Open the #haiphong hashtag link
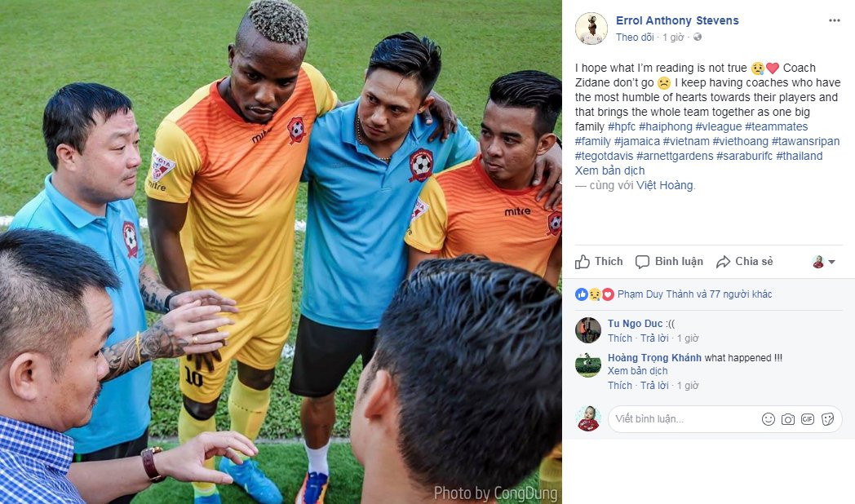 665,126
